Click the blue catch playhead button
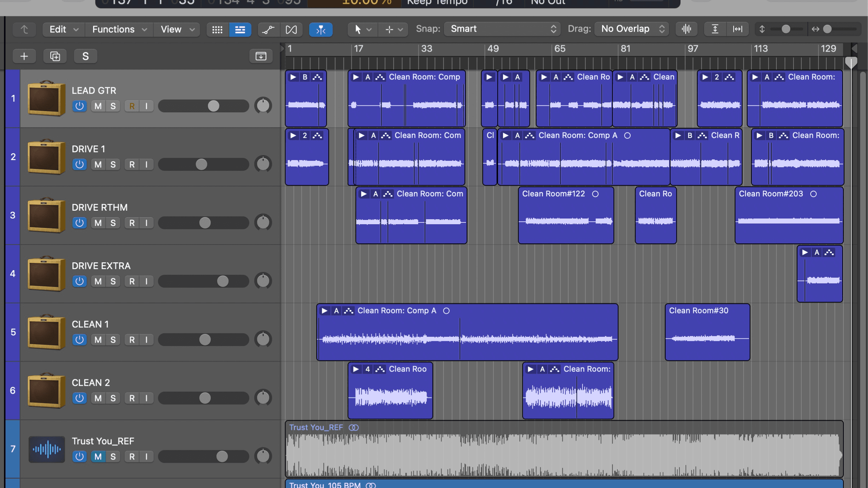868x488 pixels. [x=321, y=29]
